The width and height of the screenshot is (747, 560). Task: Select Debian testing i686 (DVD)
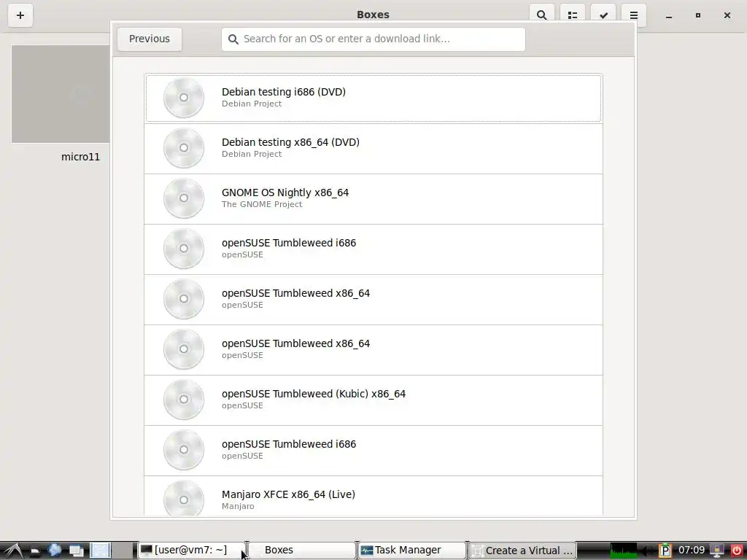point(373,98)
